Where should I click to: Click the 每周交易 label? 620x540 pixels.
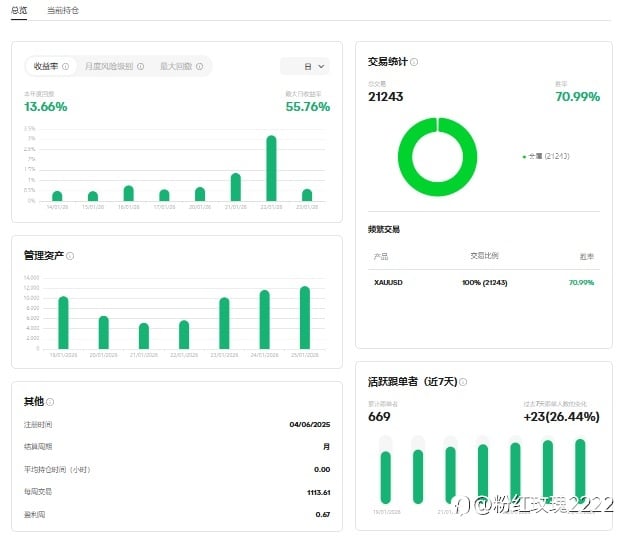point(38,492)
